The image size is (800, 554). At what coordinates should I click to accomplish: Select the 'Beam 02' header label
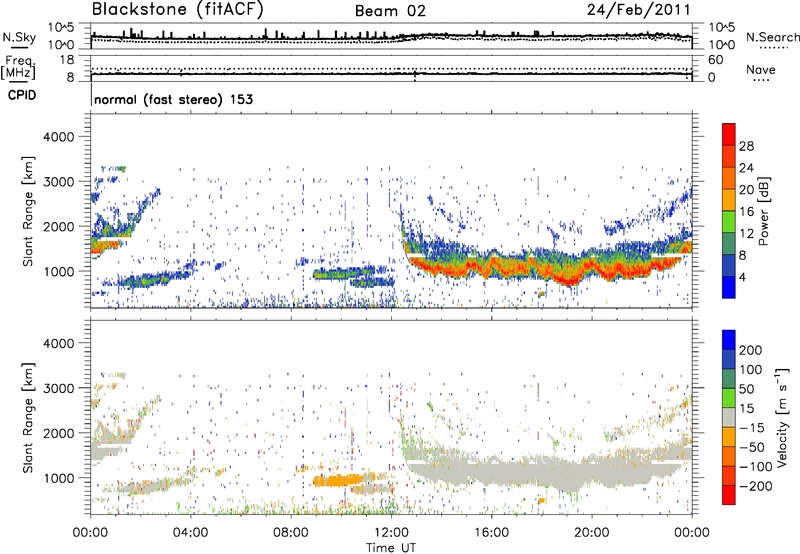[390, 11]
